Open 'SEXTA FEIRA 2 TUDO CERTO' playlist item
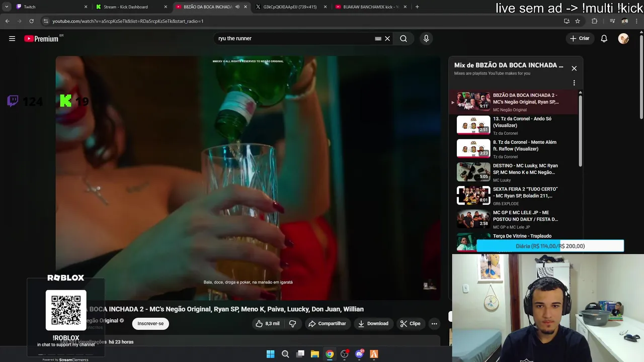Screen dimensions: 644x362 [x=513, y=196]
